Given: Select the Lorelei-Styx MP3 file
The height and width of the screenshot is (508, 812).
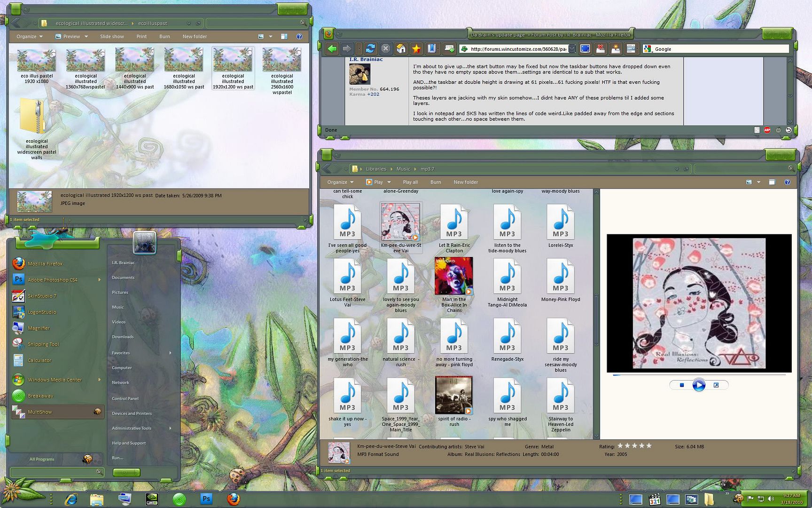Looking at the screenshot, I should [561, 226].
